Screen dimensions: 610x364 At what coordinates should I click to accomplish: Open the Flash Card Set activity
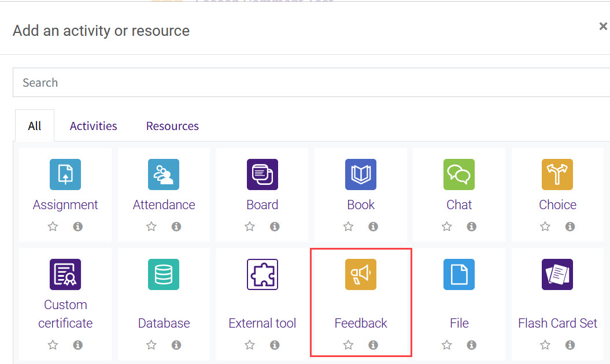pos(557,274)
